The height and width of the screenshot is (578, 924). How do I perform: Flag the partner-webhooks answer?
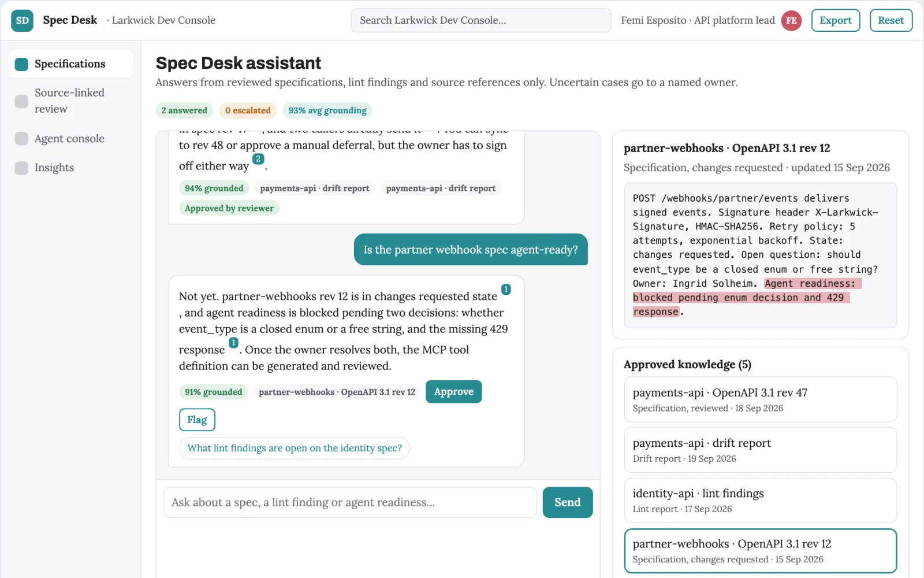(x=197, y=420)
